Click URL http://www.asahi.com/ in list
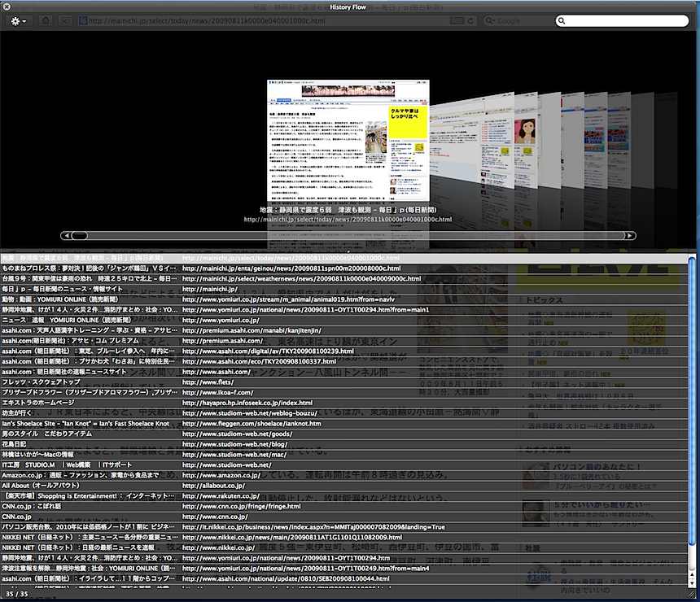700x602 pixels. tap(216, 372)
